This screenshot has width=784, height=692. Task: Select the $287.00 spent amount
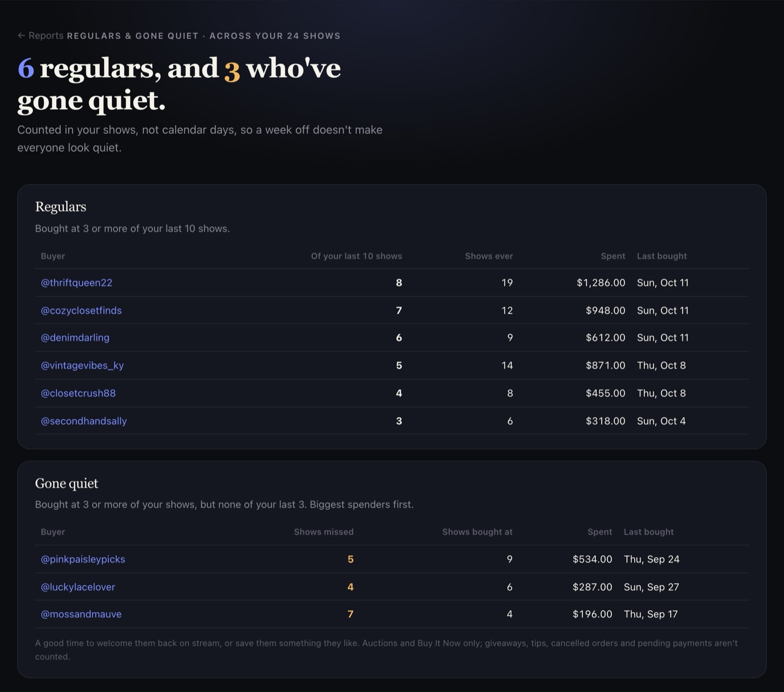(x=592, y=587)
